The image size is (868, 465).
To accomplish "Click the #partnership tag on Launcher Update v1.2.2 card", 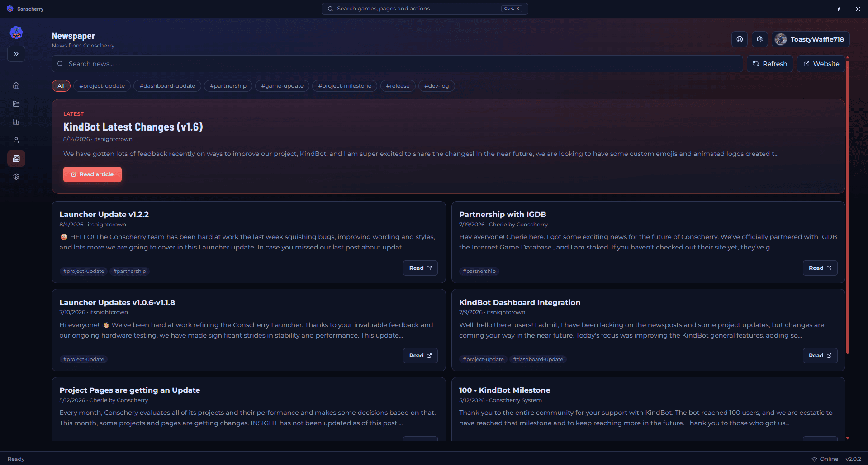I will pyautogui.click(x=130, y=271).
